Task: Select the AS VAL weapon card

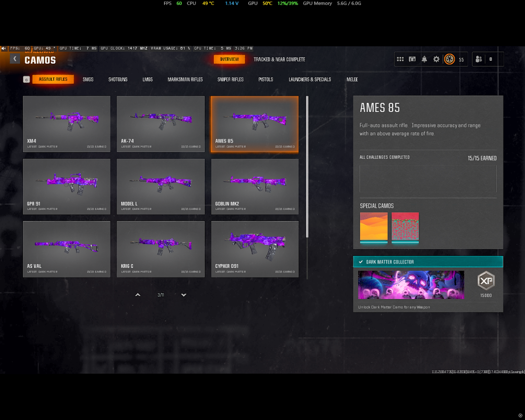Action: click(66, 249)
